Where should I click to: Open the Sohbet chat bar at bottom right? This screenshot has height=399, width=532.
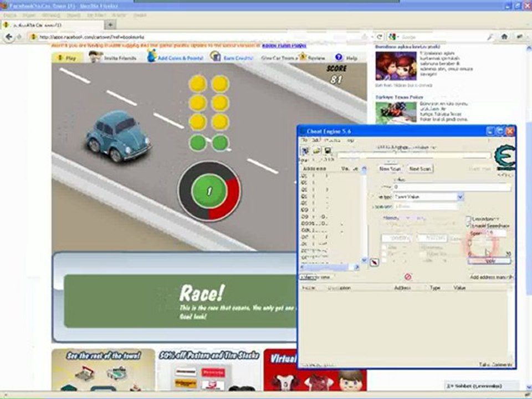480,386
